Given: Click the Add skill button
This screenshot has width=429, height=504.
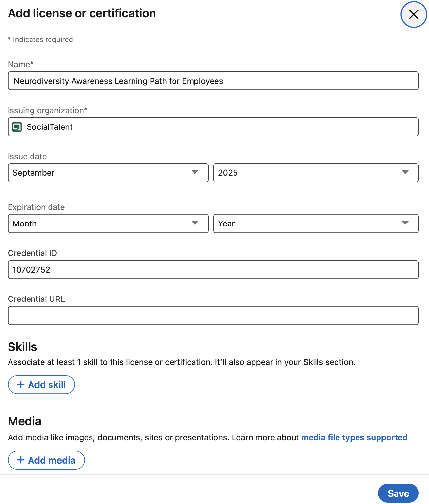Looking at the screenshot, I should pos(41,384).
